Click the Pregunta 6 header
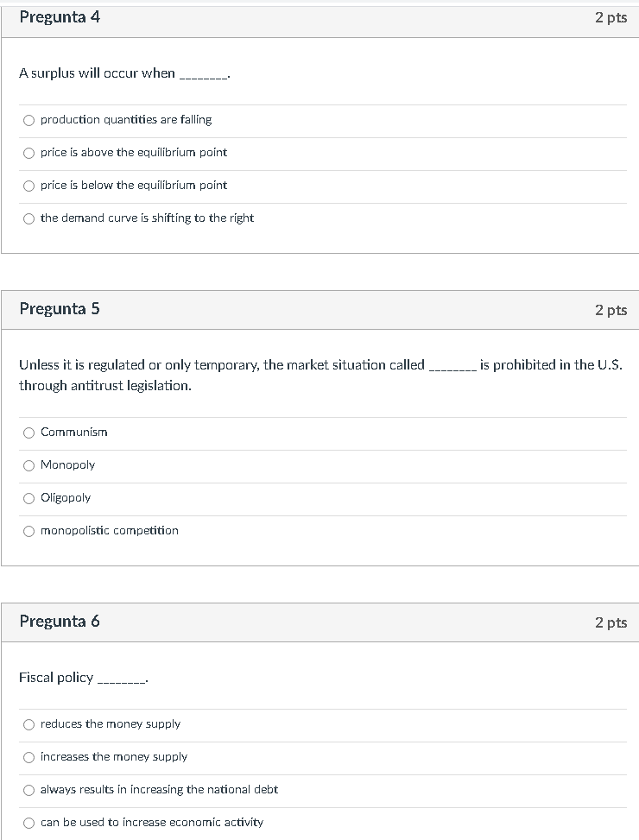The height and width of the screenshot is (840, 639). click(60, 621)
